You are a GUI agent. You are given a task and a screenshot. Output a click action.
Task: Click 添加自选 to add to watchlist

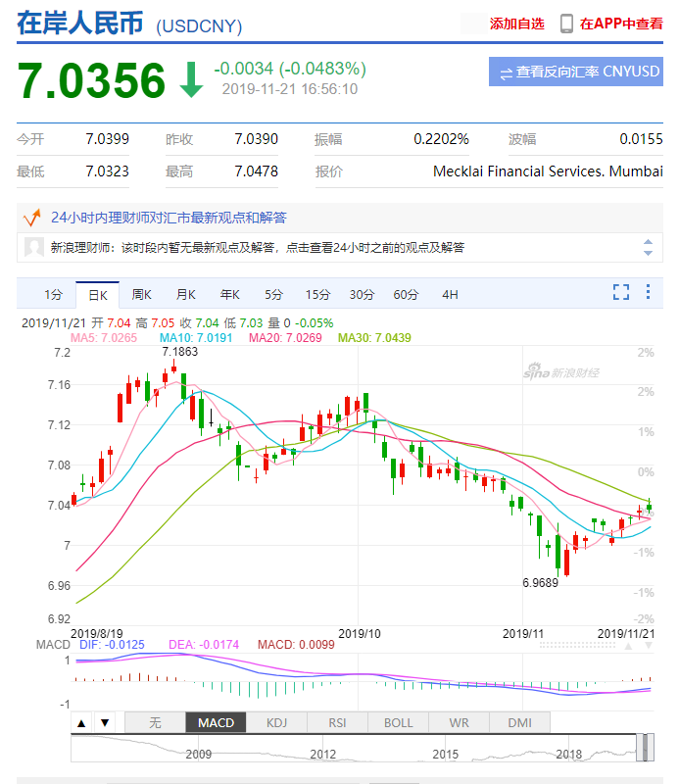(x=516, y=24)
